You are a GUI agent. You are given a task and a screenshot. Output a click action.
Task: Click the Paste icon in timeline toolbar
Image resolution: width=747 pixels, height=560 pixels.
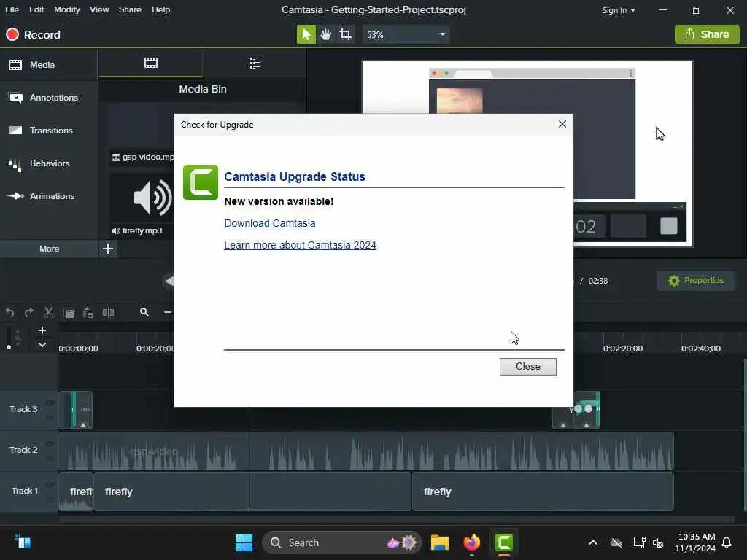pos(88,312)
